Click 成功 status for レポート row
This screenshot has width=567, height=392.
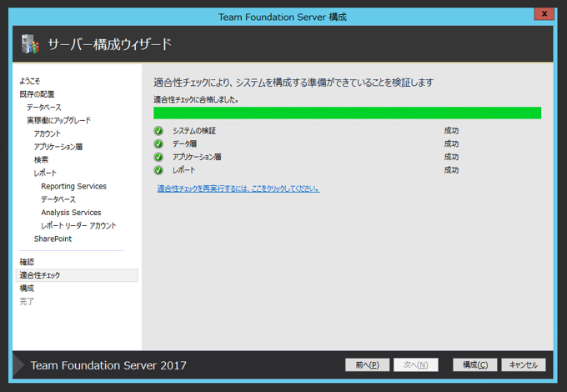[x=451, y=170]
